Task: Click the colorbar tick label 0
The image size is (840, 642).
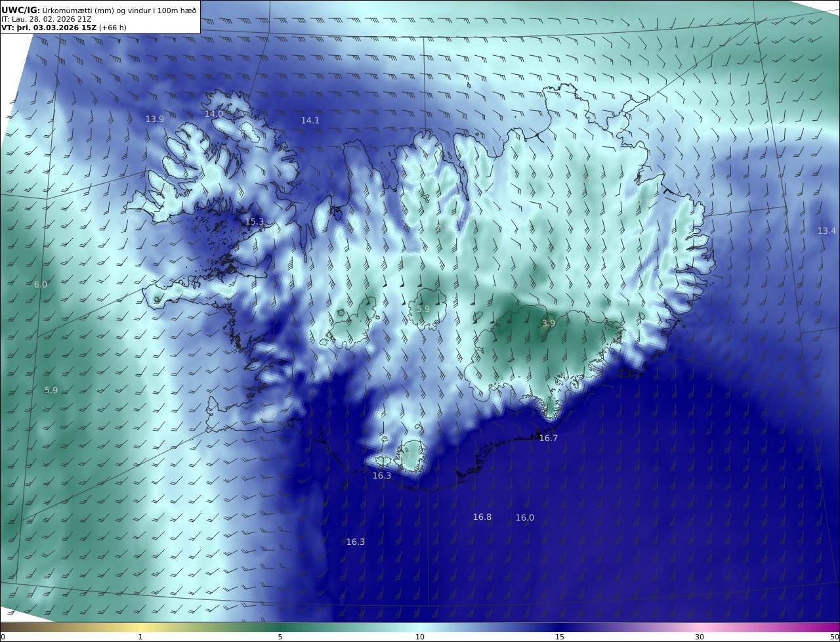Action: click(3, 637)
